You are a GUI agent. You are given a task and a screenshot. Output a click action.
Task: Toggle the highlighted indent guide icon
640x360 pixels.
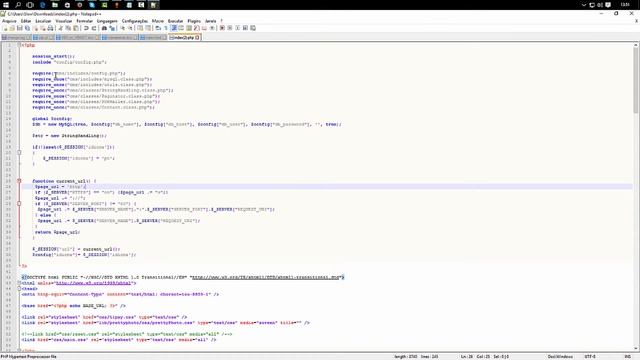(174, 28)
